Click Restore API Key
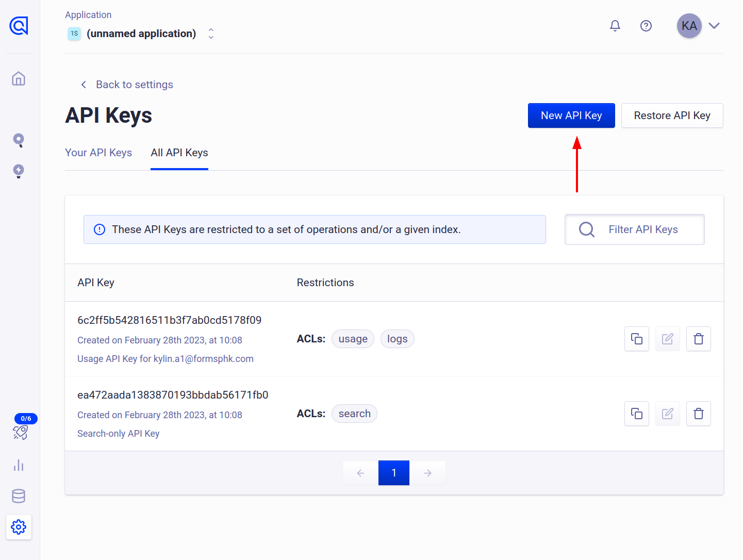The height and width of the screenshot is (560, 743). click(x=672, y=115)
